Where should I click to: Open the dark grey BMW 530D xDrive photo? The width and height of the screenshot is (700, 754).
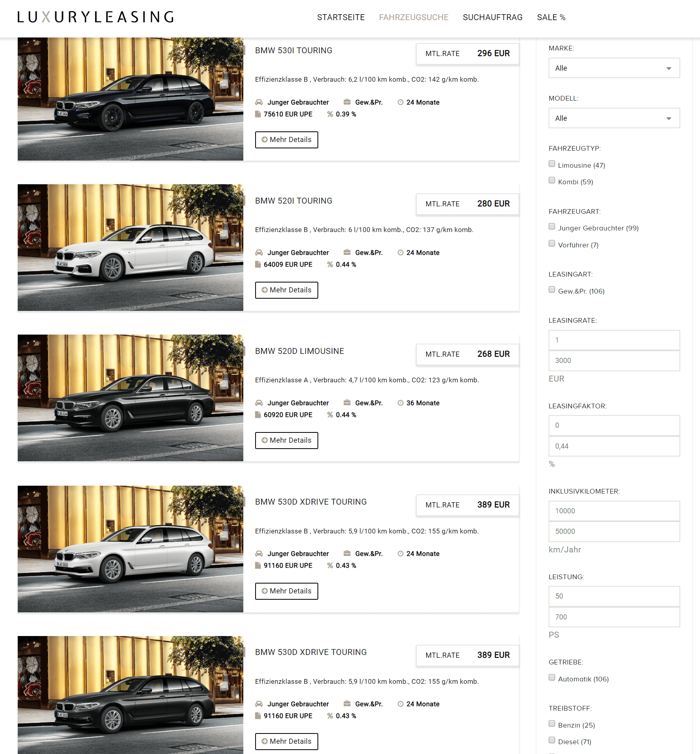click(131, 695)
